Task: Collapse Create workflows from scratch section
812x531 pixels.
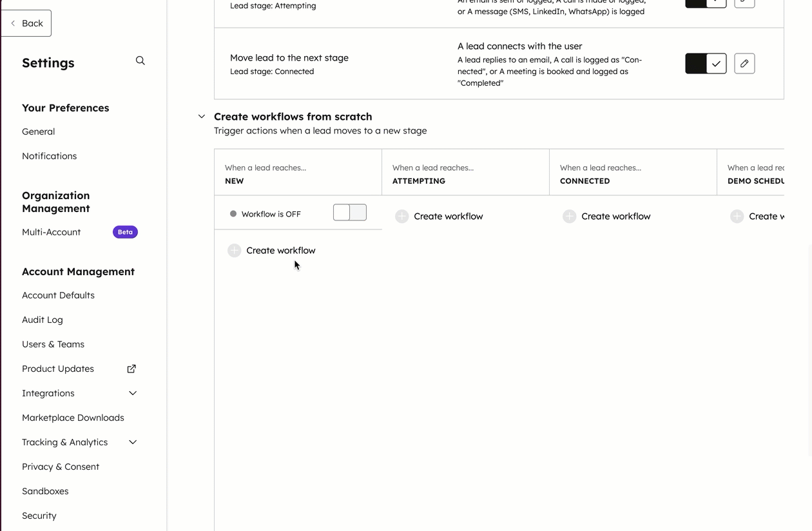Action: tap(202, 117)
